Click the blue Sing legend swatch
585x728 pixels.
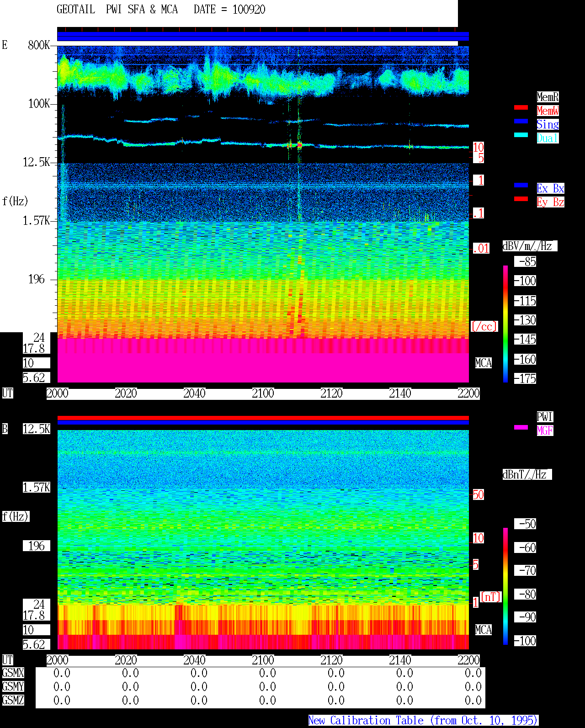click(521, 121)
